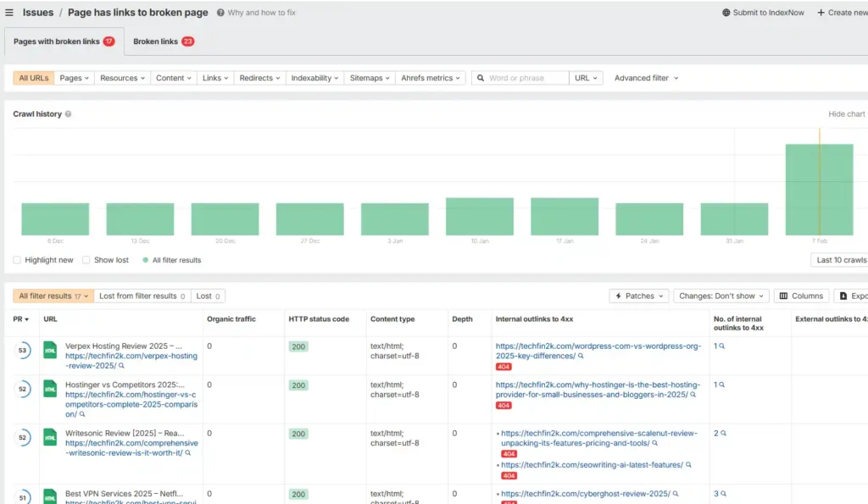Open the Last 10 crawls dropdown
The width and height of the screenshot is (868, 504).
tap(841, 260)
